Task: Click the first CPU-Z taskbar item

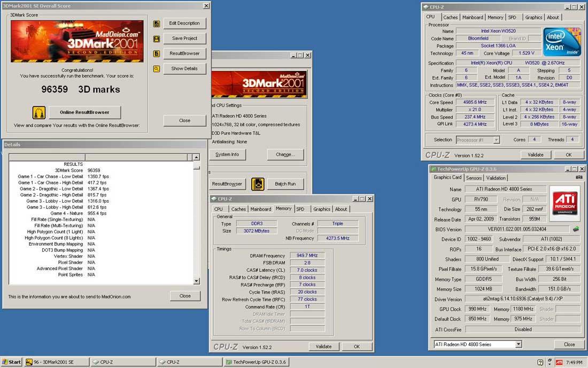Action: click(x=123, y=362)
